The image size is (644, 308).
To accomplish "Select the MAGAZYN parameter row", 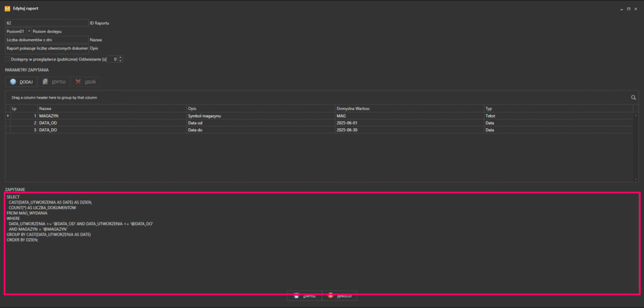I will coord(319,116).
